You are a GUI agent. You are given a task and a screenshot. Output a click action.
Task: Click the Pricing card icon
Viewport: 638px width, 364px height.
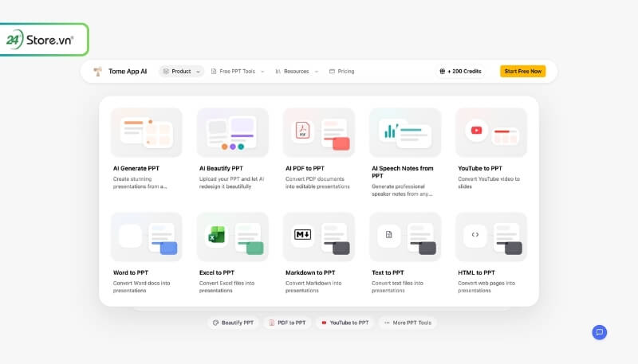[332, 72]
